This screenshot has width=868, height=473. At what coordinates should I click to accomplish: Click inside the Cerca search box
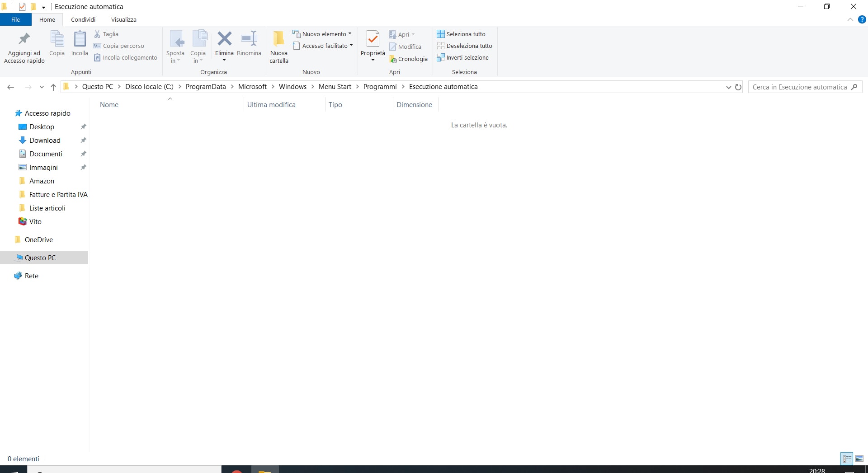pyautogui.click(x=800, y=87)
